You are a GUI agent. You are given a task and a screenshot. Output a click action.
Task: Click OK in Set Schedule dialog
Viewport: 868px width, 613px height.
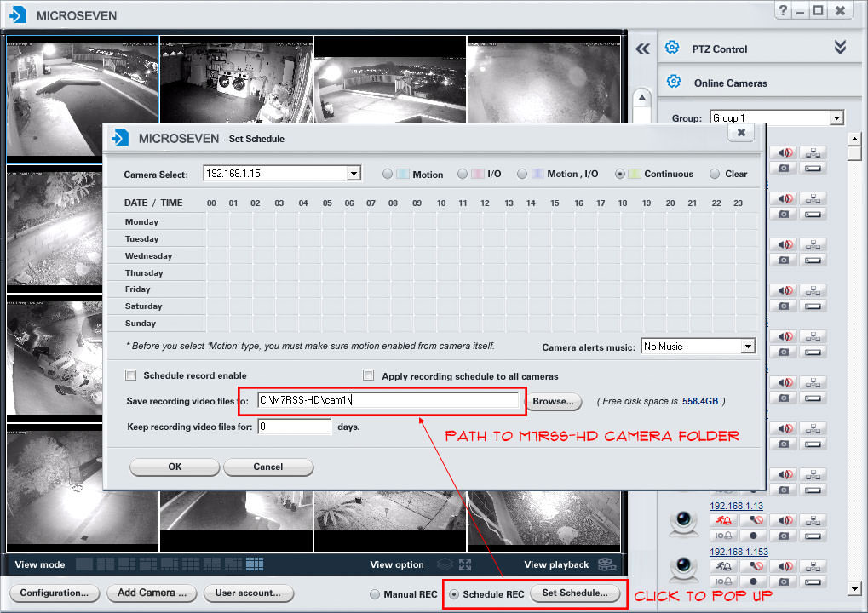pyautogui.click(x=175, y=467)
